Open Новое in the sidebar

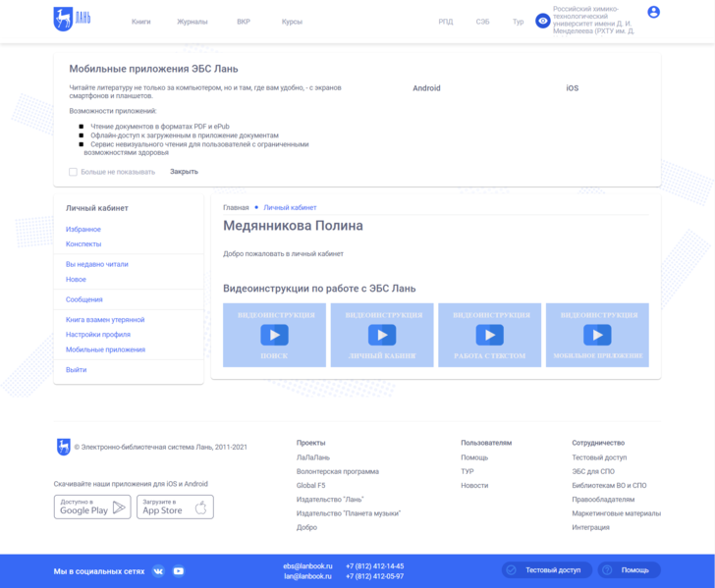point(76,280)
